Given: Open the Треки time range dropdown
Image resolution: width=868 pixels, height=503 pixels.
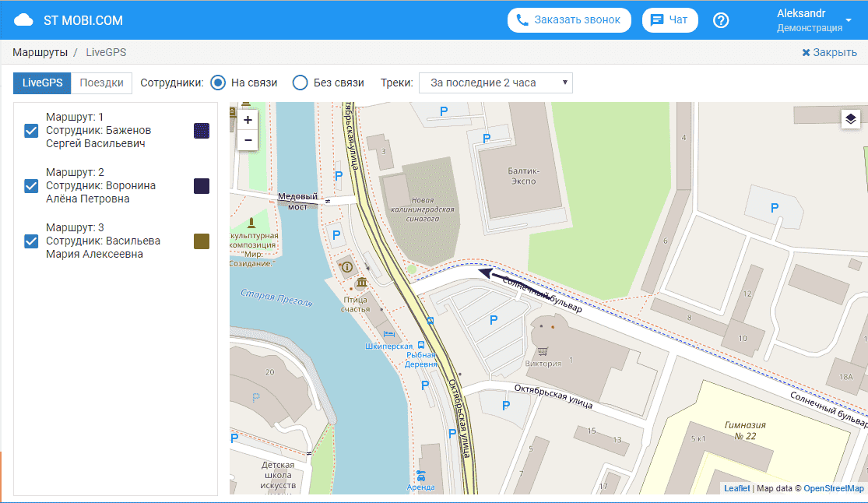Looking at the screenshot, I should (495, 83).
